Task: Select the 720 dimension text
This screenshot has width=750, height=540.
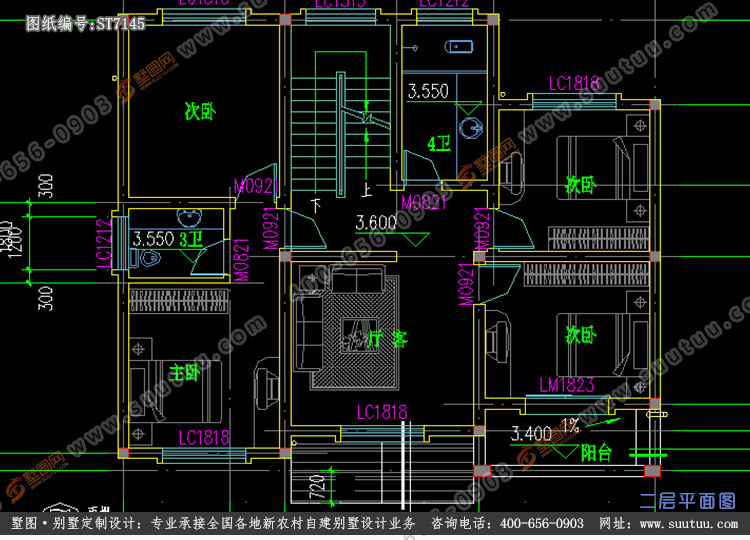Action: pyautogui.click(x=318, y=486)
